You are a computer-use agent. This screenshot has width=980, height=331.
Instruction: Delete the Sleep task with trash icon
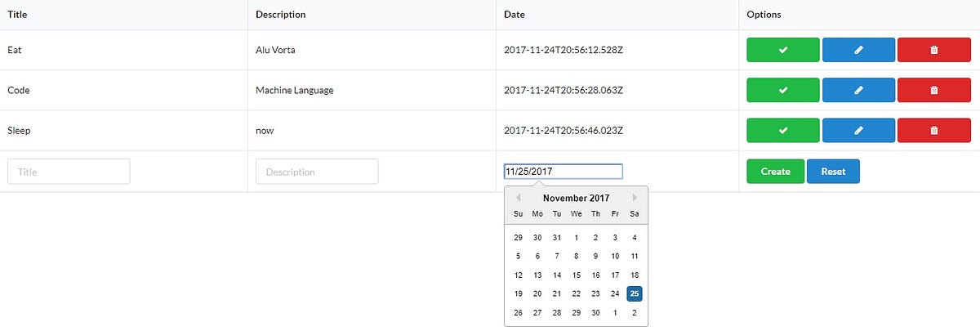[934, 130]
